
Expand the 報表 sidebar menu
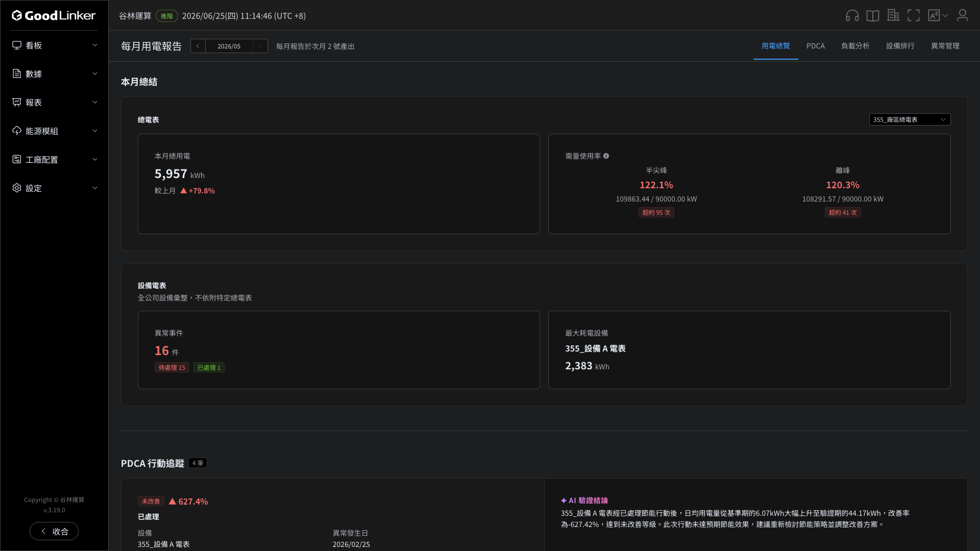tap(95, 103)
